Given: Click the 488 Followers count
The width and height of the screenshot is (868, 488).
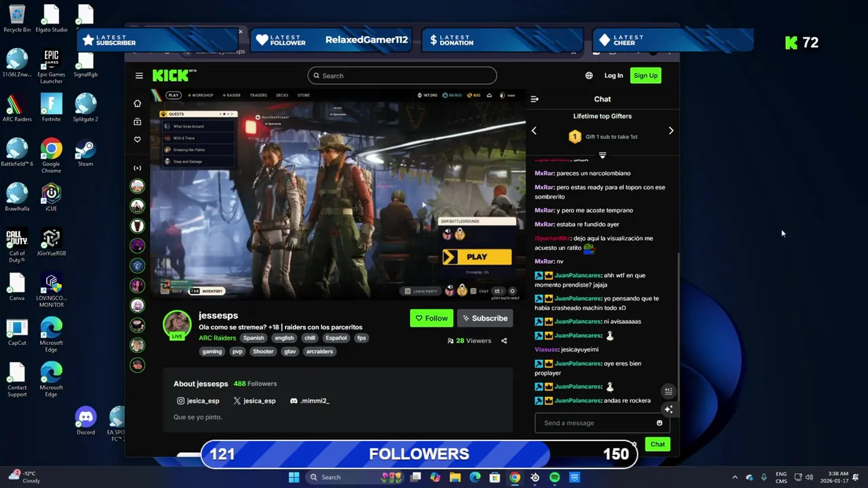Looking at the screenshot, I should [x=255, y=384].
